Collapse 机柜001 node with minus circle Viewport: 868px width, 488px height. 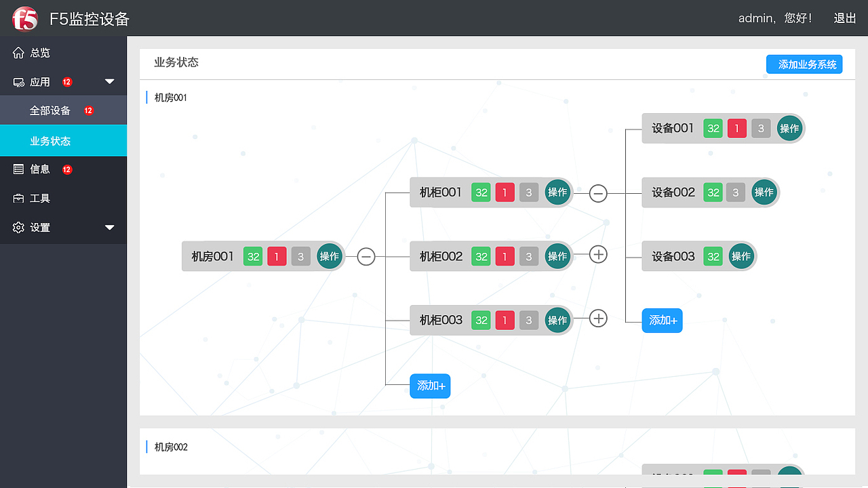tap(598, 194)
